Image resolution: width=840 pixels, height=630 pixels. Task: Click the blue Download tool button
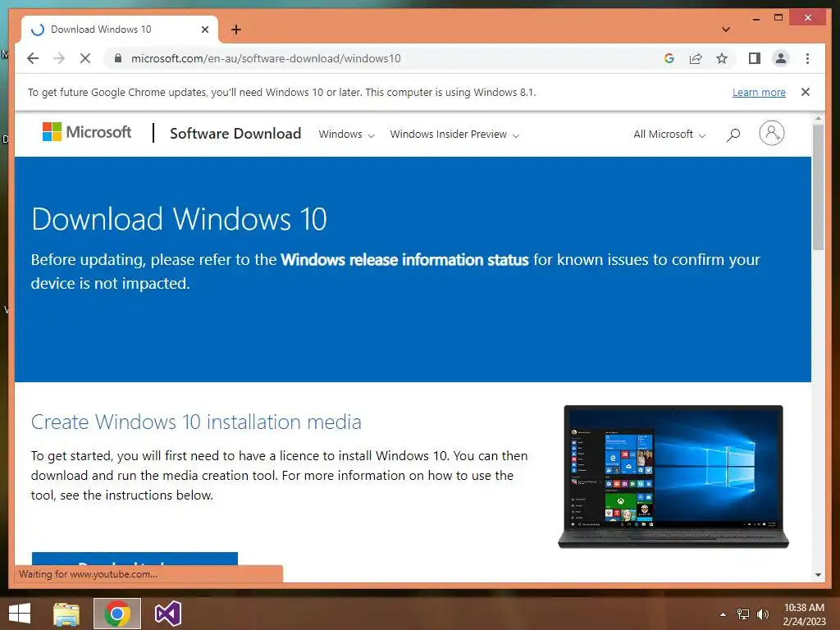click(x=135, y=559)
